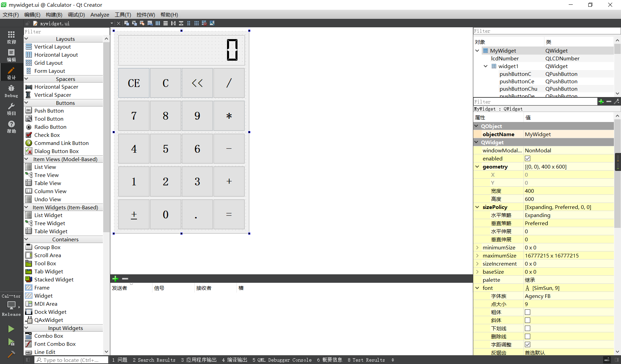Collapse the Layouts widget category
621x364 pixels.
26,39
